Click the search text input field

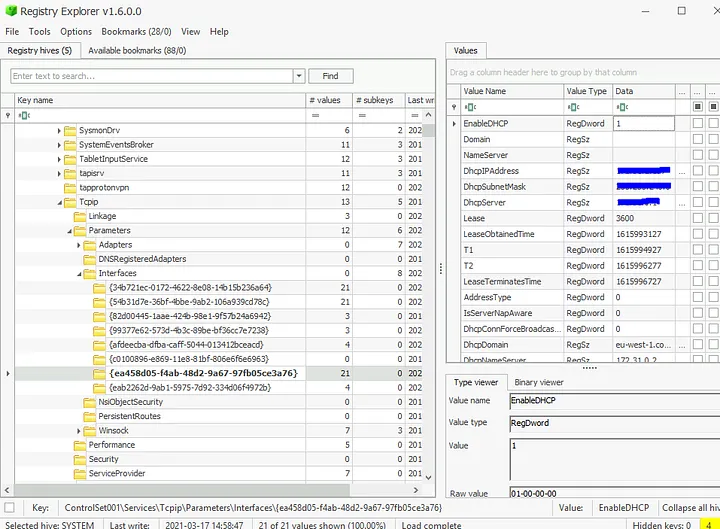(x=150, y=76)
